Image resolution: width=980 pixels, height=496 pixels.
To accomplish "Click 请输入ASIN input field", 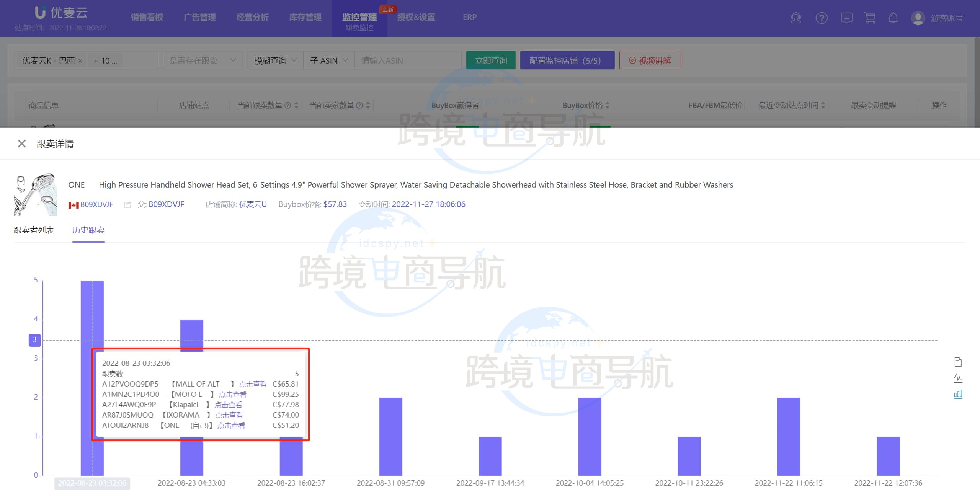I will tap(407, 60).
